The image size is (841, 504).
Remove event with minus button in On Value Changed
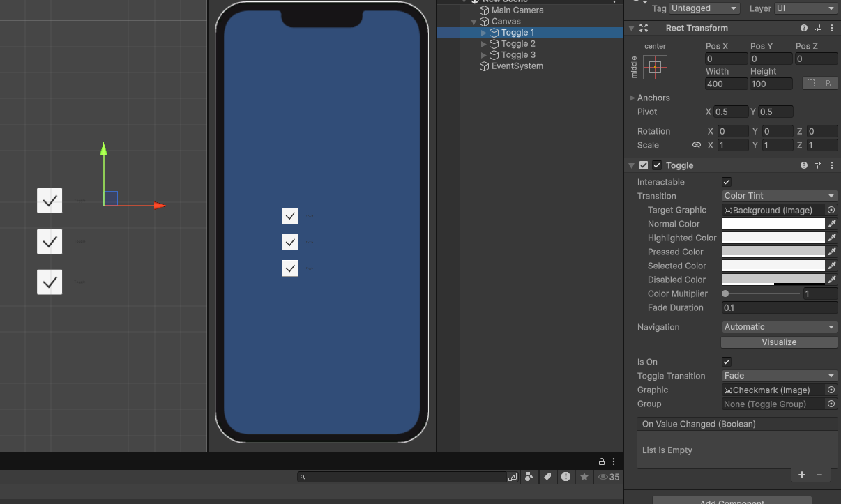pyautogui.click(x=819, y=475)
